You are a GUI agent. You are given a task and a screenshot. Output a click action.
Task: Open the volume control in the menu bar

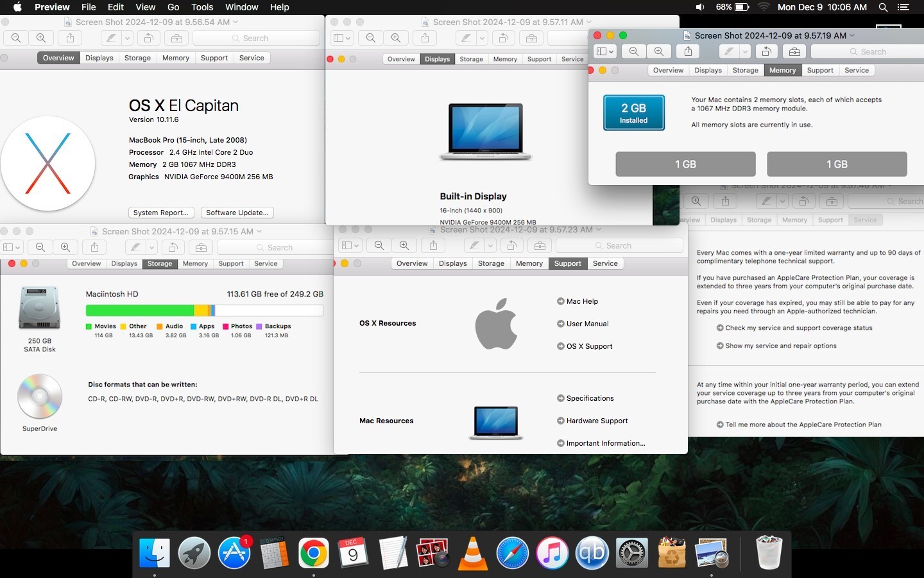[x=700, y=7]
